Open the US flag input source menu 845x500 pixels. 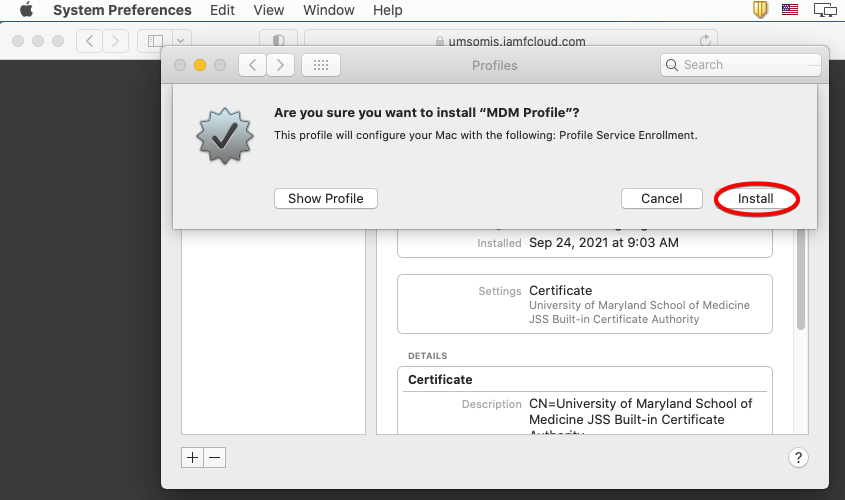(792, 10)
